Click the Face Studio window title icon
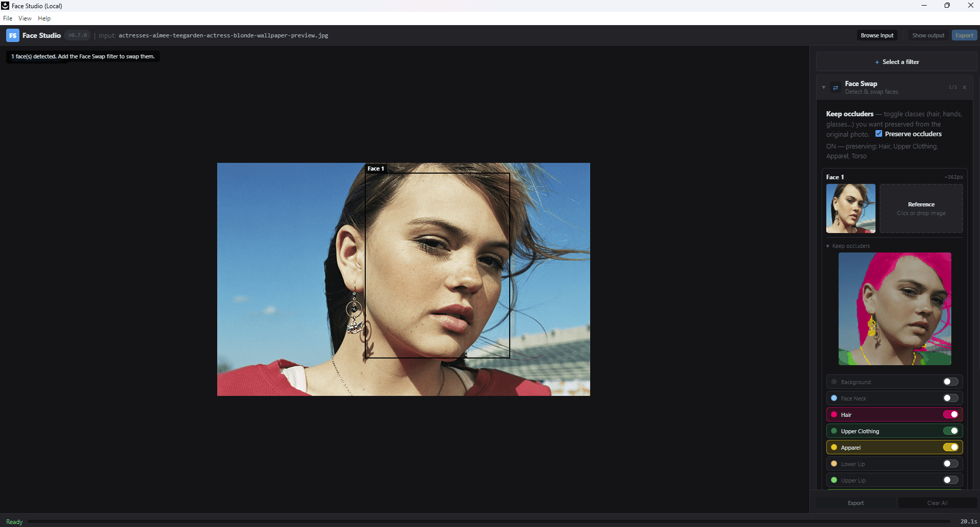Image resolution: width=980 pixels, height=527 pixels. click(x=5, y=6)
